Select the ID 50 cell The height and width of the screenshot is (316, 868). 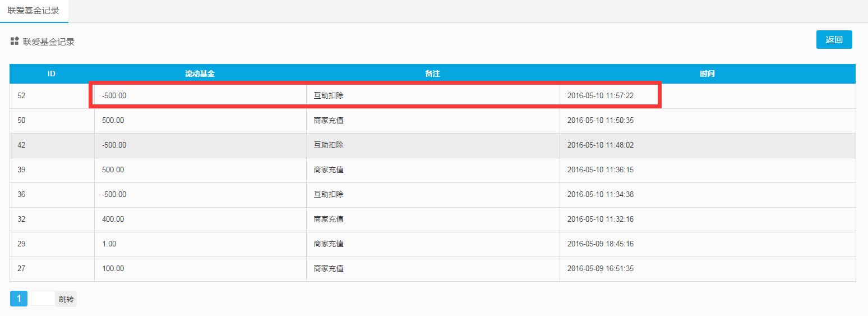click(22, 121)
